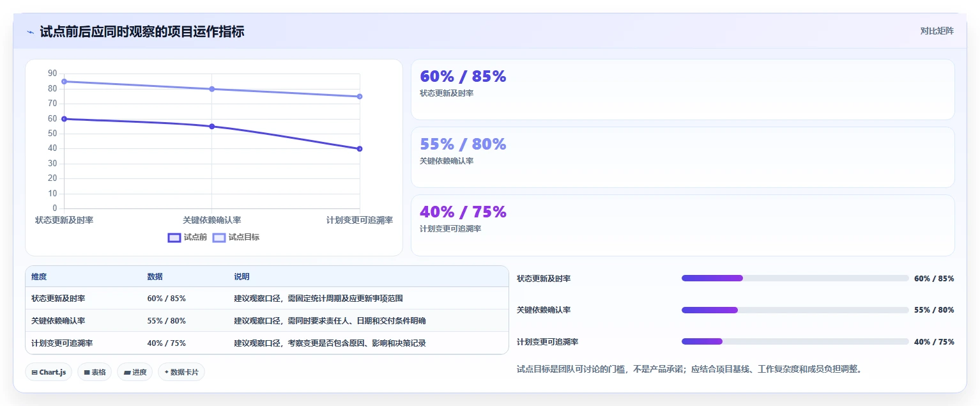Click the 试点前 data point at 55
Viewport: 980px width, 406px height.
point(211,127)
